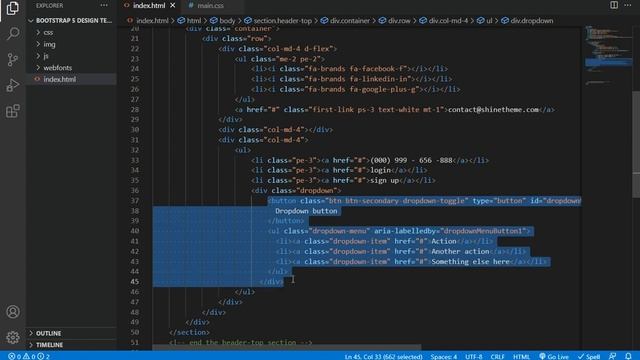Click line number 28 in gutter
Viewport: 640px width, 360px height.
(x=135, y=109)
